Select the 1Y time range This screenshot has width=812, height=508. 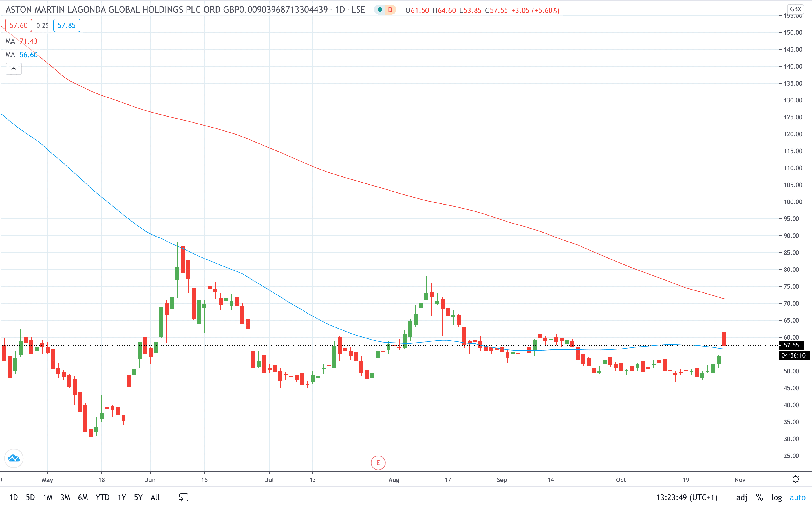(122, 497)
